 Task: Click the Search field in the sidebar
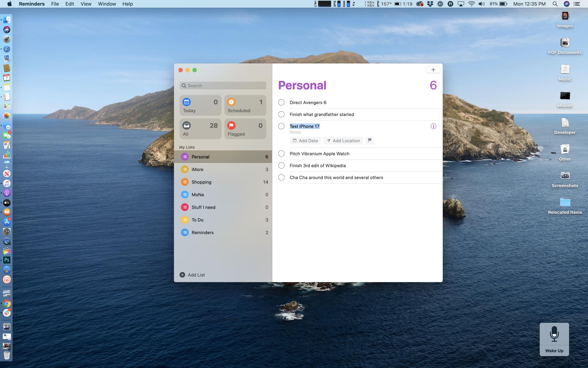[223, 86]
